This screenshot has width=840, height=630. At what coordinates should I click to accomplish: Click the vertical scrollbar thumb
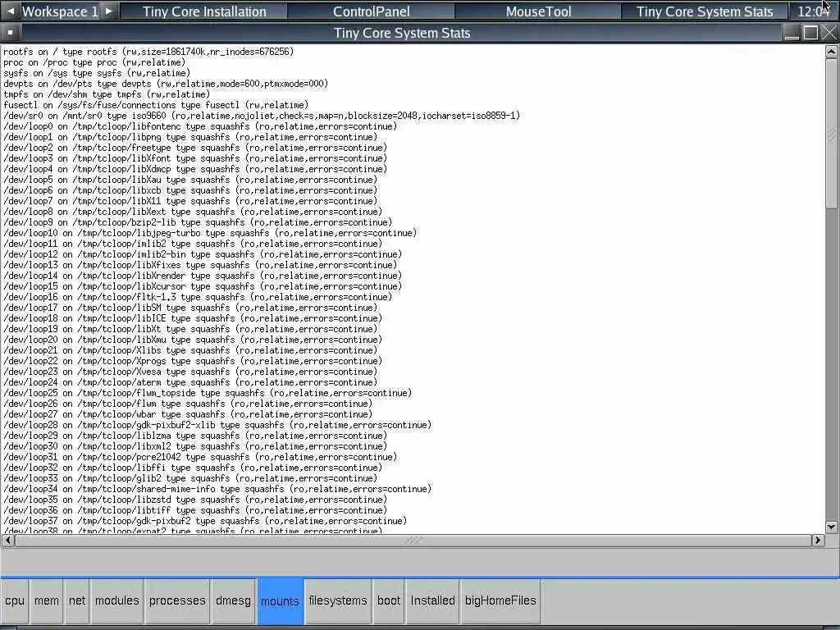832,133
